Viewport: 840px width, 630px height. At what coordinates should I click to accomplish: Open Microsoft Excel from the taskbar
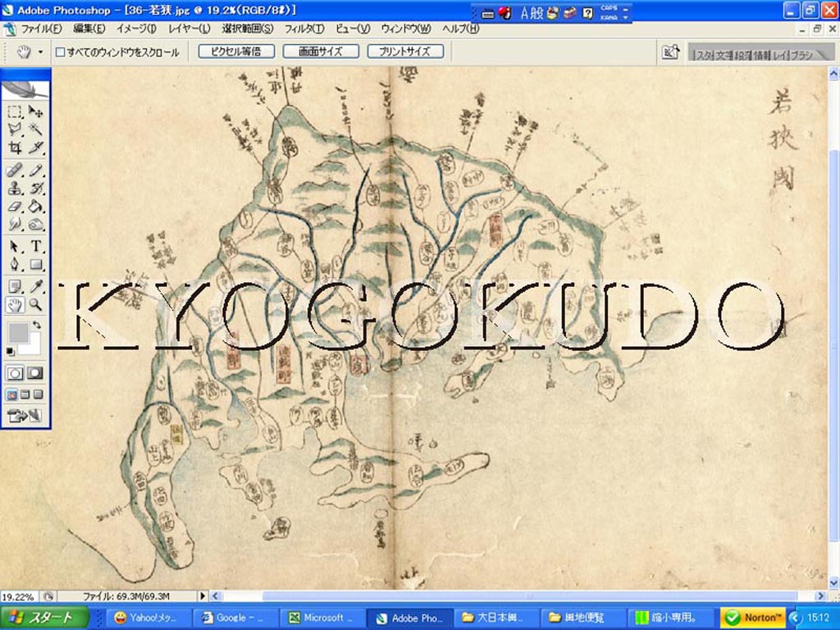click(x=322, y=618)
